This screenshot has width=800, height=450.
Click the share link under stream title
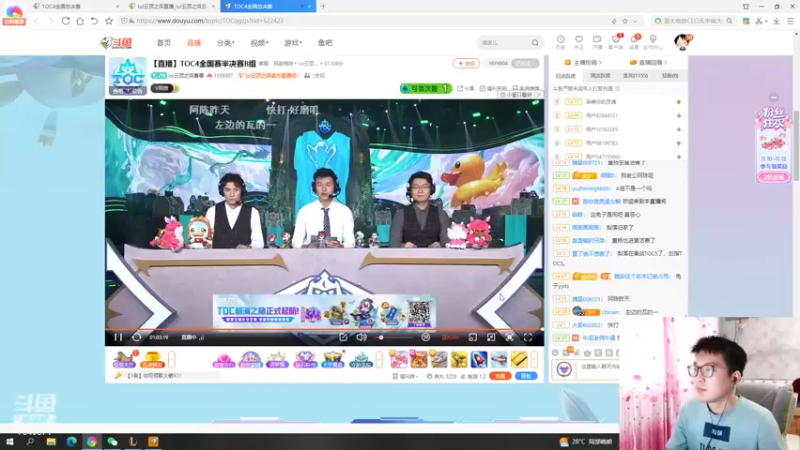pos(465,88)
